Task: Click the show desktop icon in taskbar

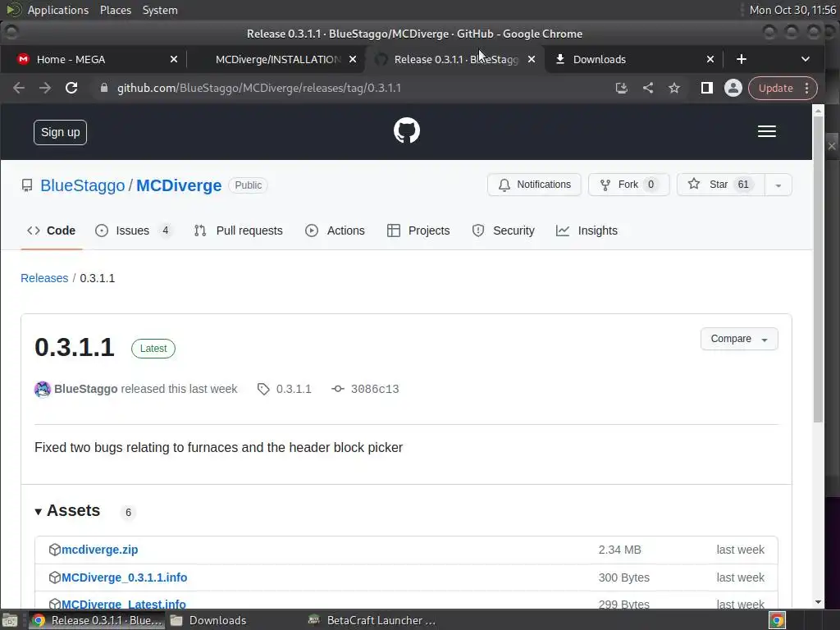Action: pyautogui.click(x=10, y=620)
